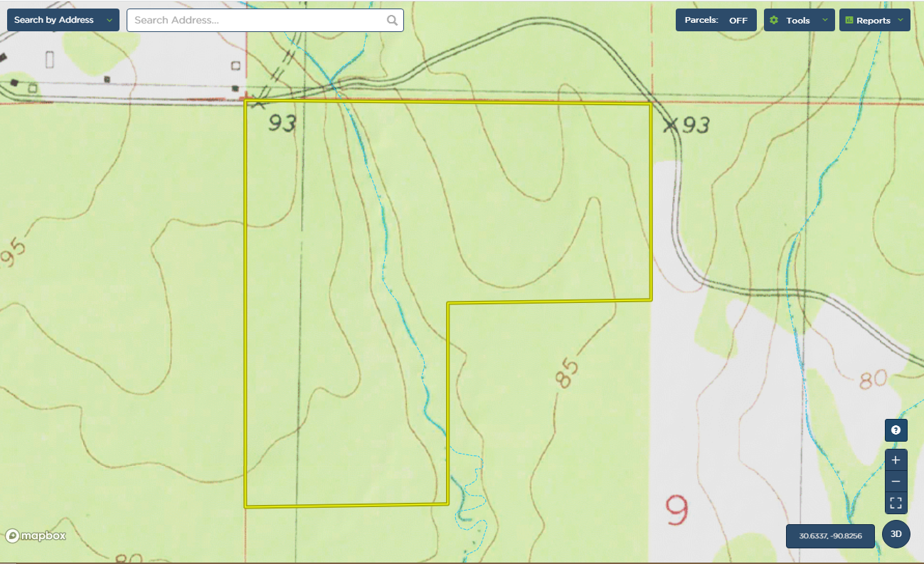
Task: Expand the Reports dropdown arrow
Action: tap(901, 20)
